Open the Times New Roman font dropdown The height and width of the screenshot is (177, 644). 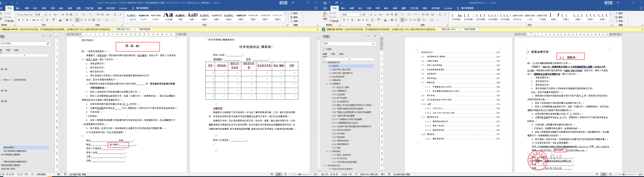click(x=34, y=15)
